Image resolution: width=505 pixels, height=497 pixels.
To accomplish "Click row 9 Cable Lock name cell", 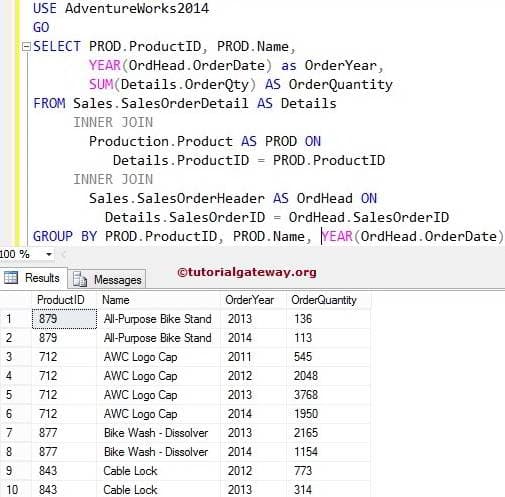I will pyautogui.click(x=158, y=471).
